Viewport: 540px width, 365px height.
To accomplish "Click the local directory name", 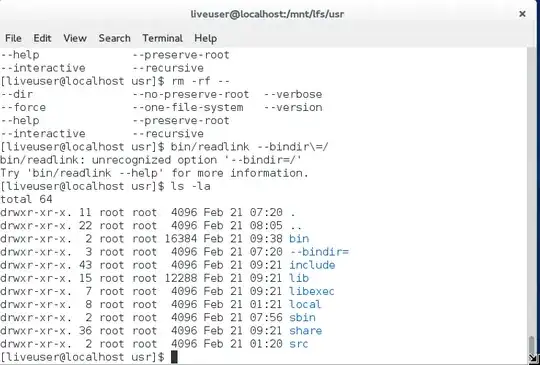I will (x=305, y=304).
